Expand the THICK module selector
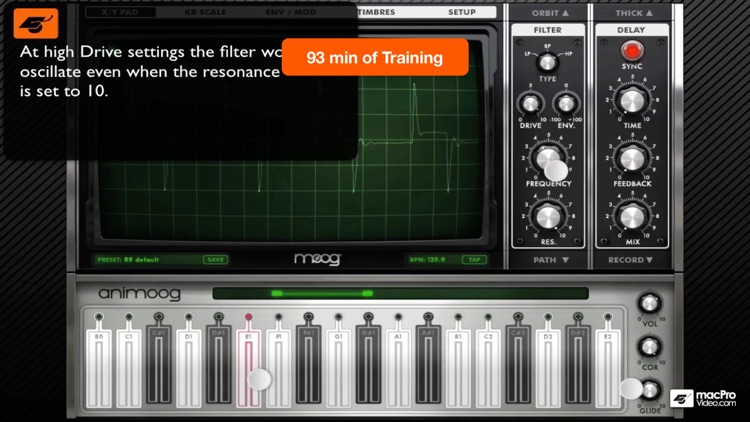Image resolution: width=750 pixels, height=422 pixels. (x=634, y=13)
